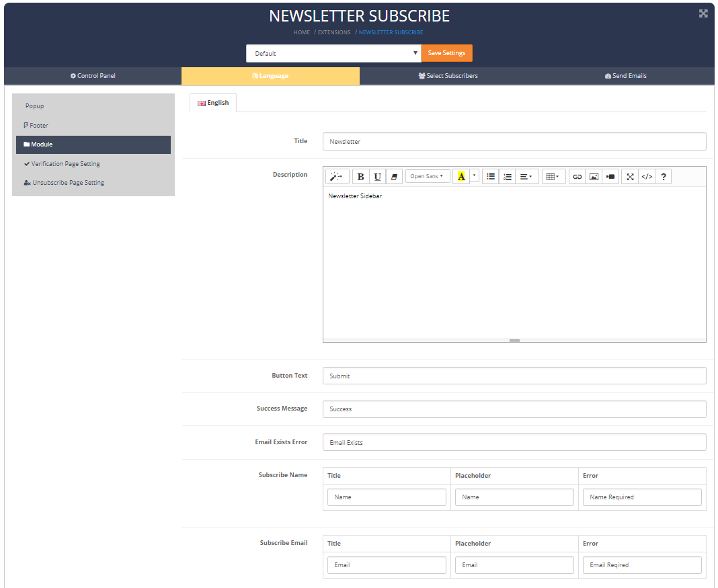
Task: Click the insert video icon
Action: [610, 177]
